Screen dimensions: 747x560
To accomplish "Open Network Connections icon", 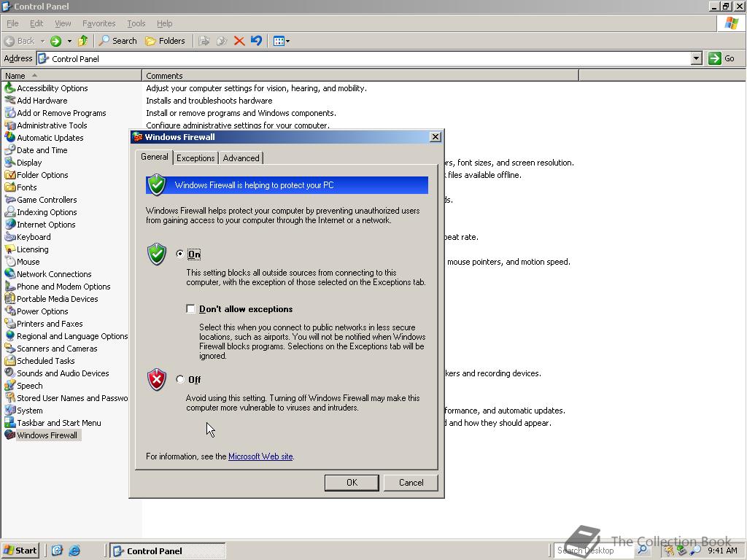I will pos(10,274).
